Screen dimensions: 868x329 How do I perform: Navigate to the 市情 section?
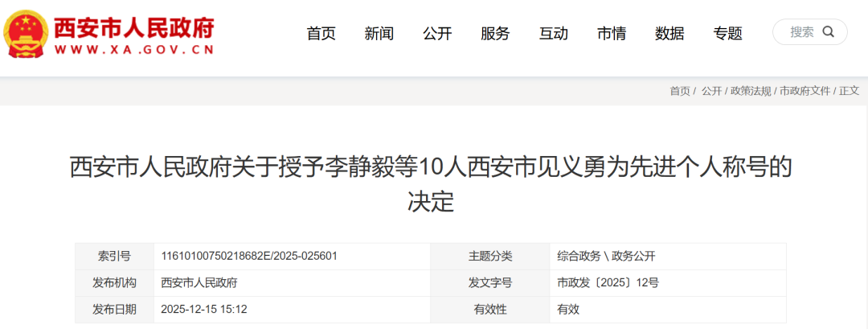[x=612, y=34]
